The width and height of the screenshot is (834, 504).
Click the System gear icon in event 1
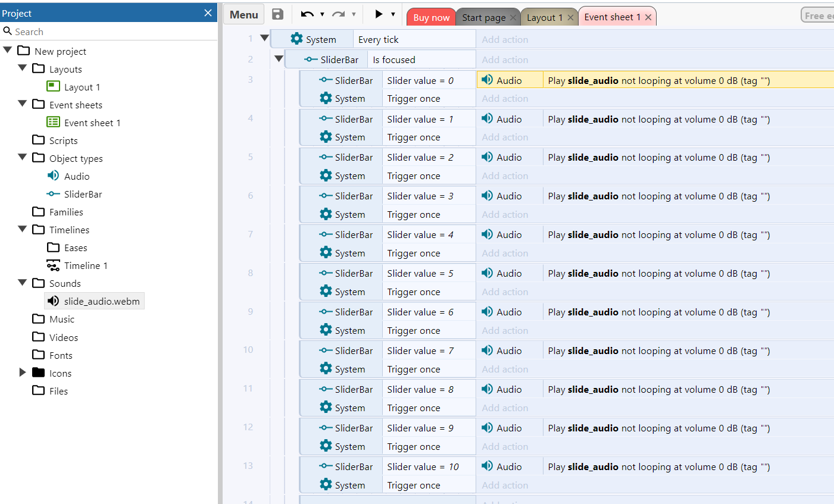[x=296, y=39]
